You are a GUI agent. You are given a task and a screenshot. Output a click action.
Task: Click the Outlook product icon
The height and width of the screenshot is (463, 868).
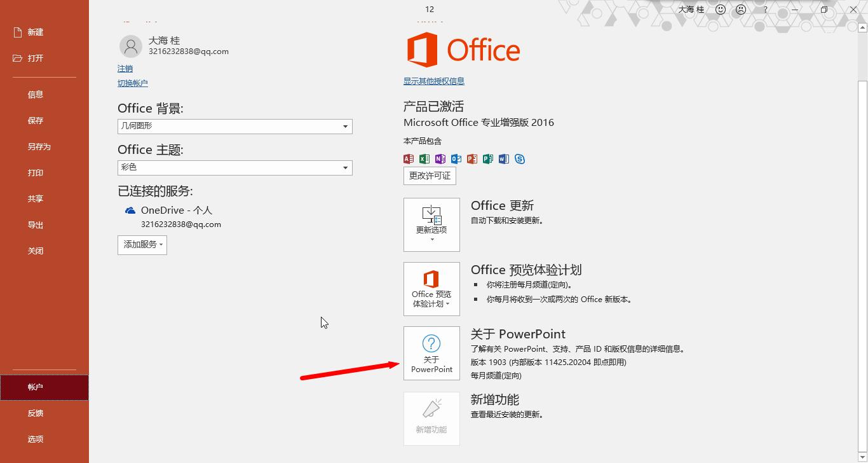click(456, 159)
